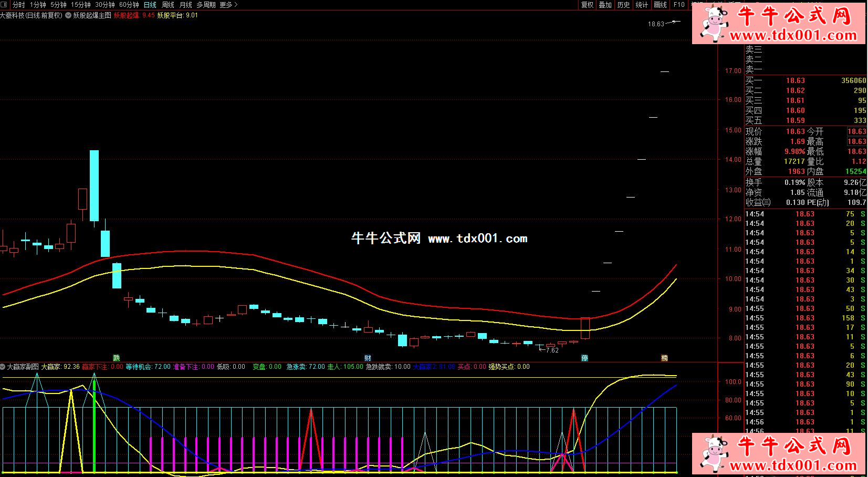Image resolution: width=868 pixels, height=477 pixels.
Task: Click the 卖三 order book row
Action: click(x=806, y=50)
